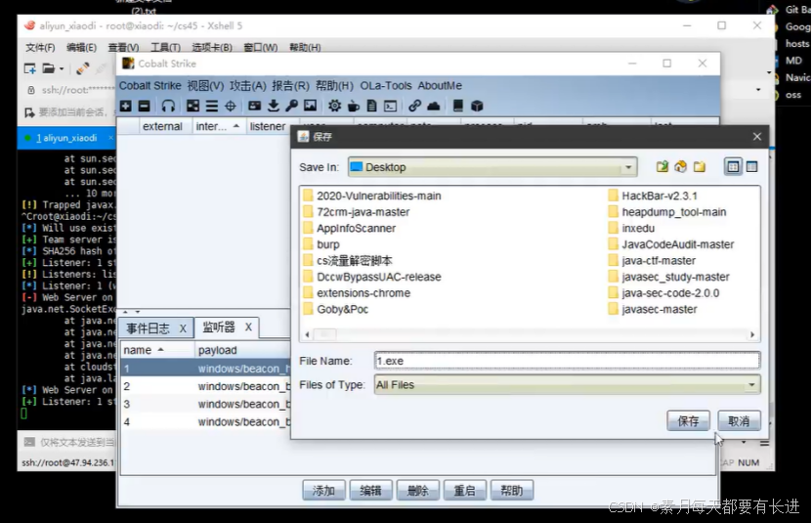
Task: Click the 删除 button
Action: (x=418, y=491)
